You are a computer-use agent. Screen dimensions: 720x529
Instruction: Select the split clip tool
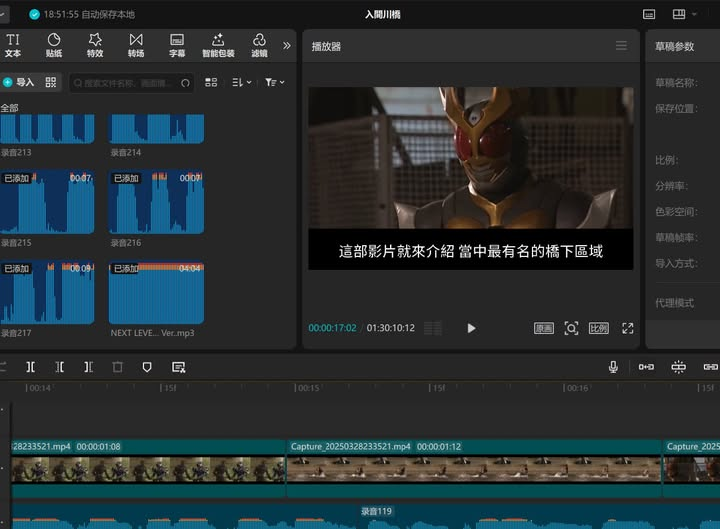(30, 367)
